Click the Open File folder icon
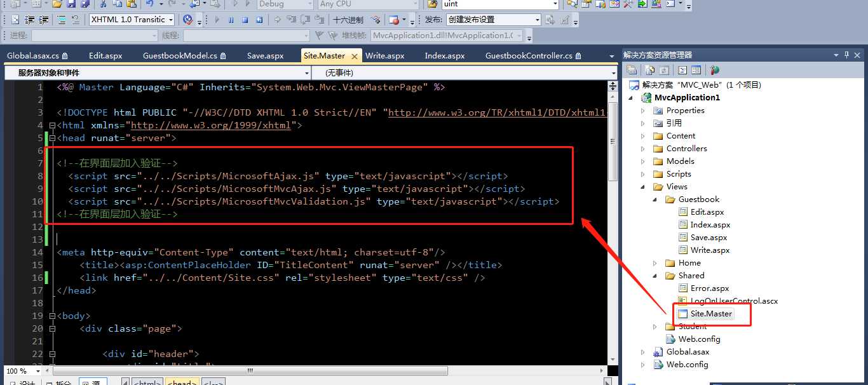The width and height of the screenshot is (868, 385). pyautogui.click(x=57, y=4)
